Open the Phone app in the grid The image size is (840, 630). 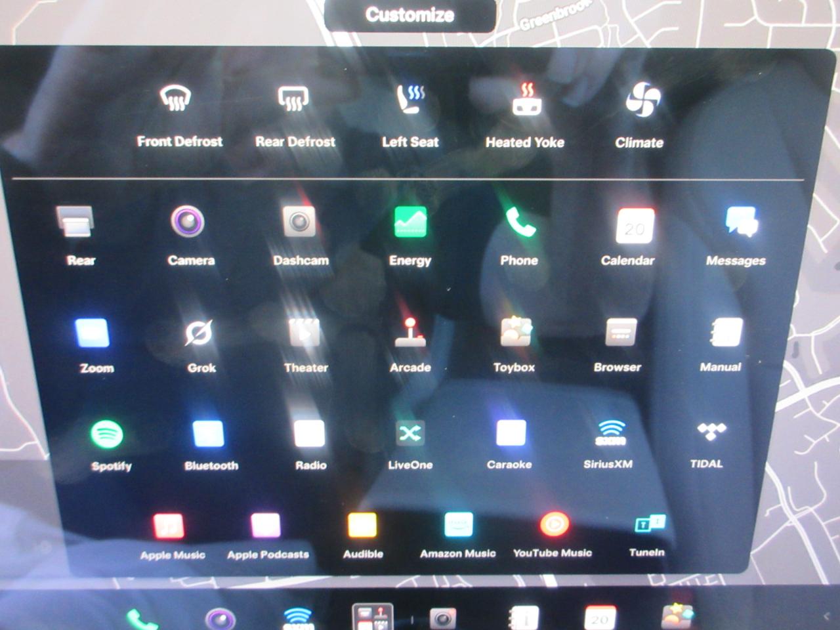tap(519, 236)
